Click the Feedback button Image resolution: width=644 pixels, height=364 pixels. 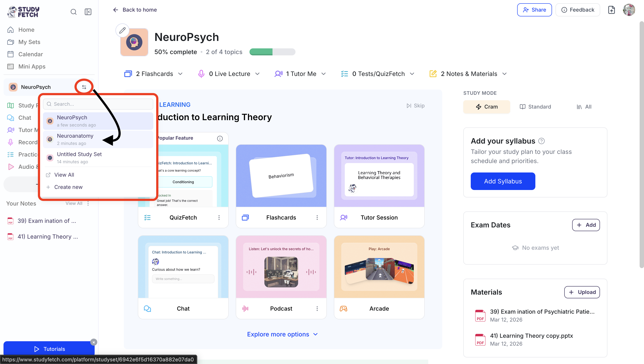(x=578, y=10)
